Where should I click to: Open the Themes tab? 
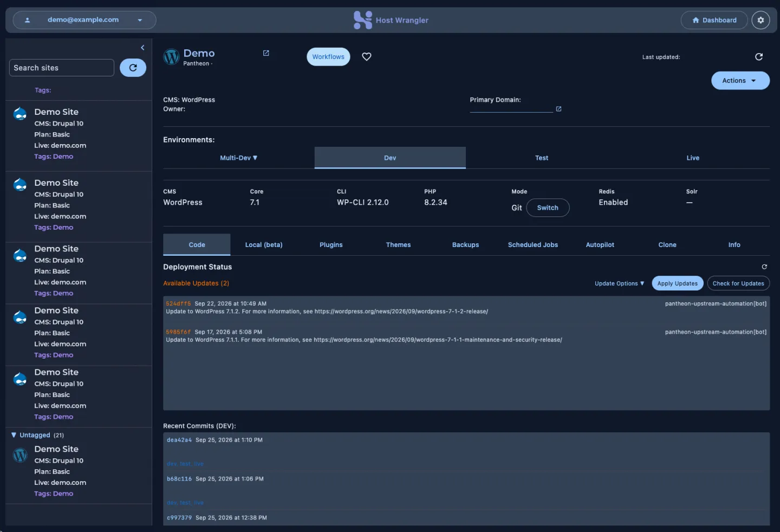[398, 245]
